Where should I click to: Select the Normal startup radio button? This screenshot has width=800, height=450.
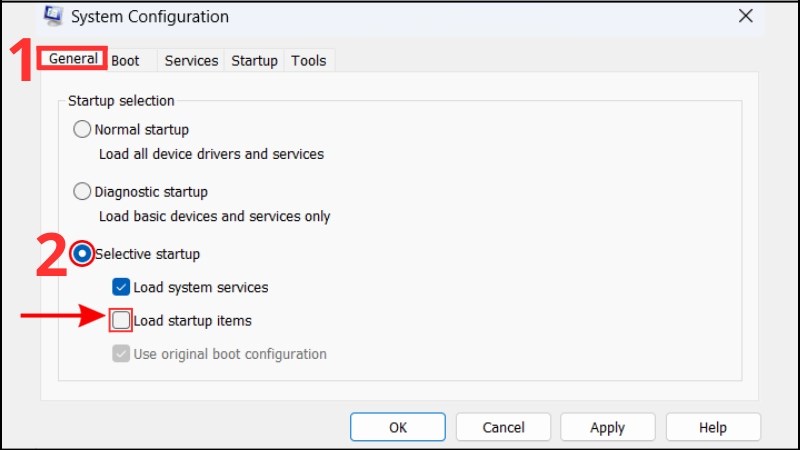pos(82,129)
